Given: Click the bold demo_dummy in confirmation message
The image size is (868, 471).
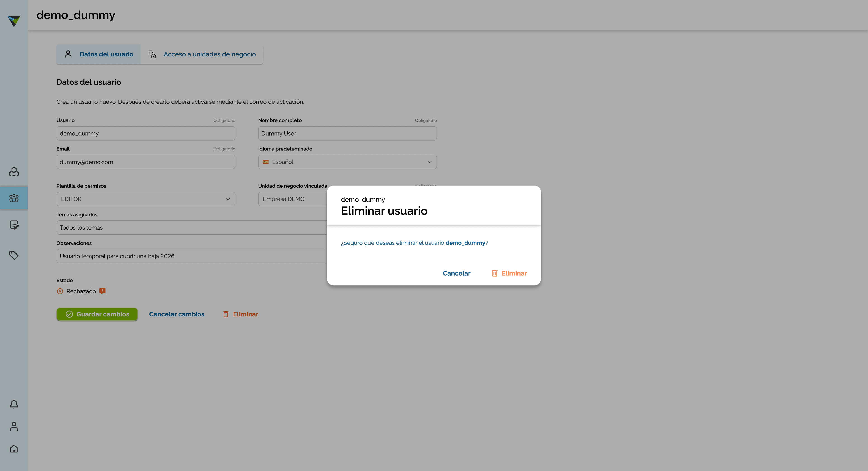Looking at the screenshot, I should [465, 243].
